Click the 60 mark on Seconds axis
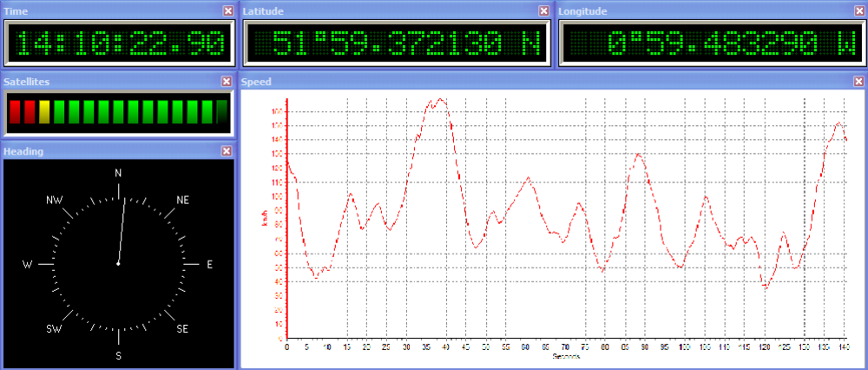Viewport: 868px width, 370px height. tap(526, 347)
